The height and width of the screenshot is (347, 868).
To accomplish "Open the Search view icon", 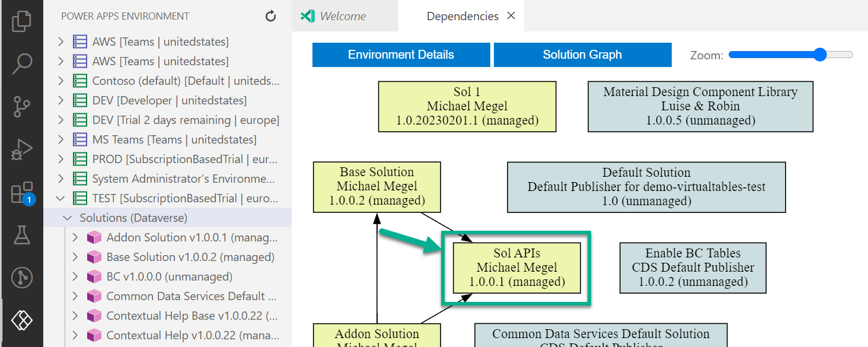I will (x=22, y=63).
